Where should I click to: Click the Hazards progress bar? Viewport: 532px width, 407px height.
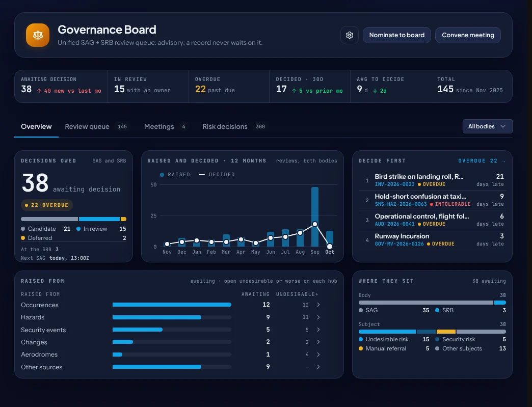(172, 317)
